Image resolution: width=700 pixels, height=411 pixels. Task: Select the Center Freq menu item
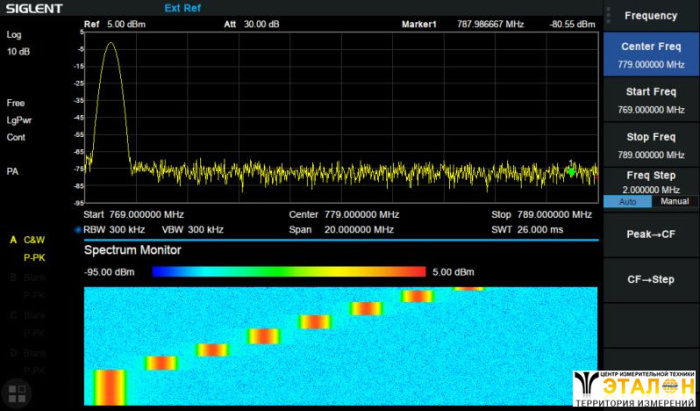pyautogui.click(x=650, y=55)
